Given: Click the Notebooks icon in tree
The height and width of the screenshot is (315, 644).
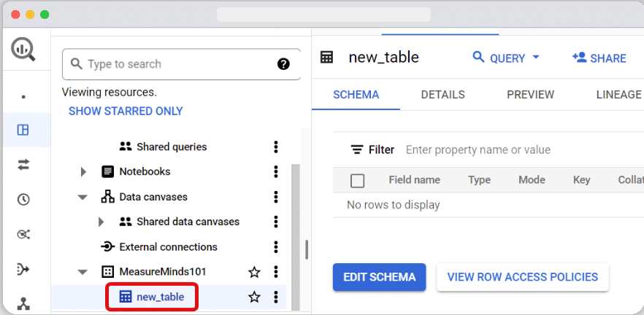Looking at the screenshot, I should pos(107,171).
